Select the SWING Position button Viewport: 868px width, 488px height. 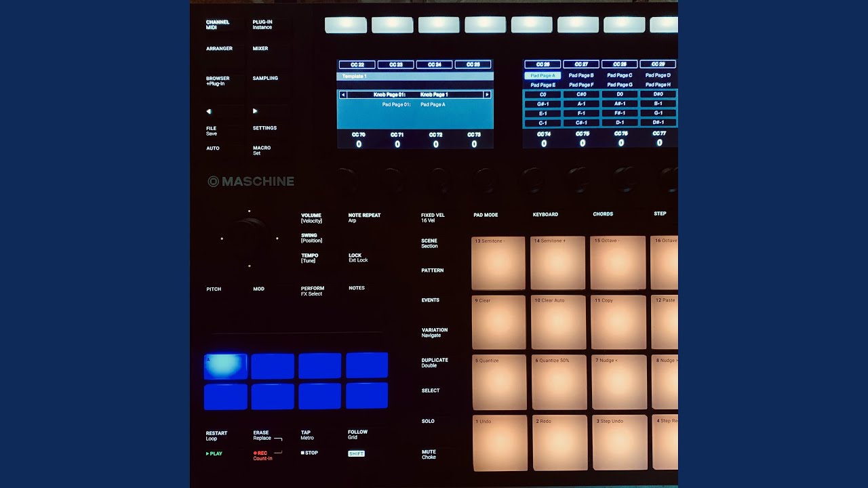coord(311,238)
